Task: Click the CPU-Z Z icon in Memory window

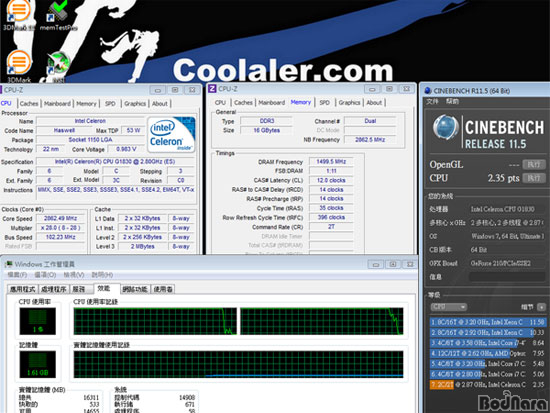Action: [212, 89]
